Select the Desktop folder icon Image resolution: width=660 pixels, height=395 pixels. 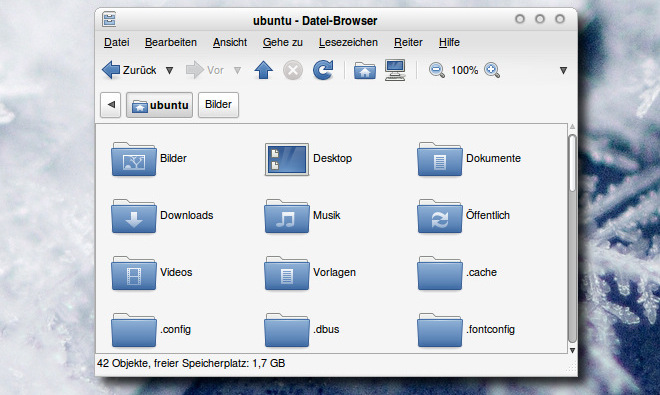287,159
